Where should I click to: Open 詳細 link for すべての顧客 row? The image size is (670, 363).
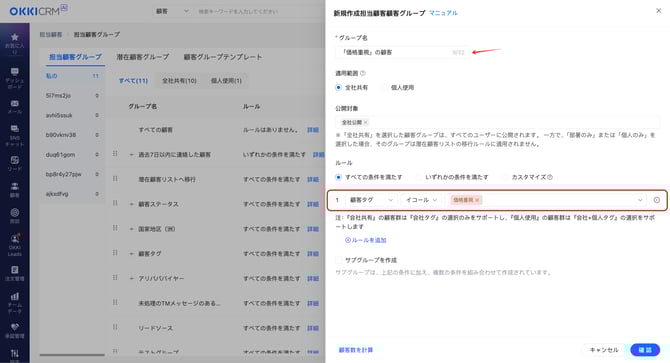coord(313,130)
